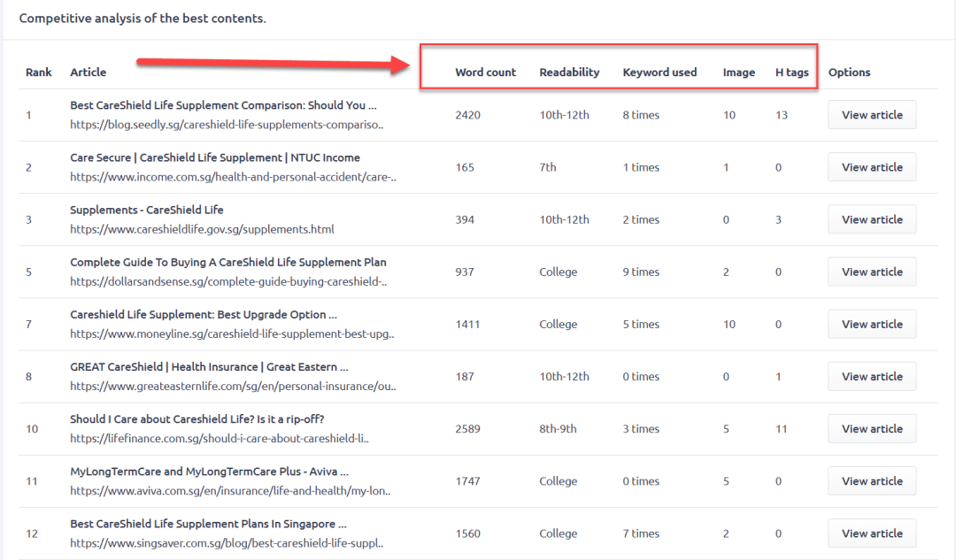Open the careshieldlife.gov.sg supplements.html URL
Viewport: 956px width, 560px height.
(x=202, y=229)
